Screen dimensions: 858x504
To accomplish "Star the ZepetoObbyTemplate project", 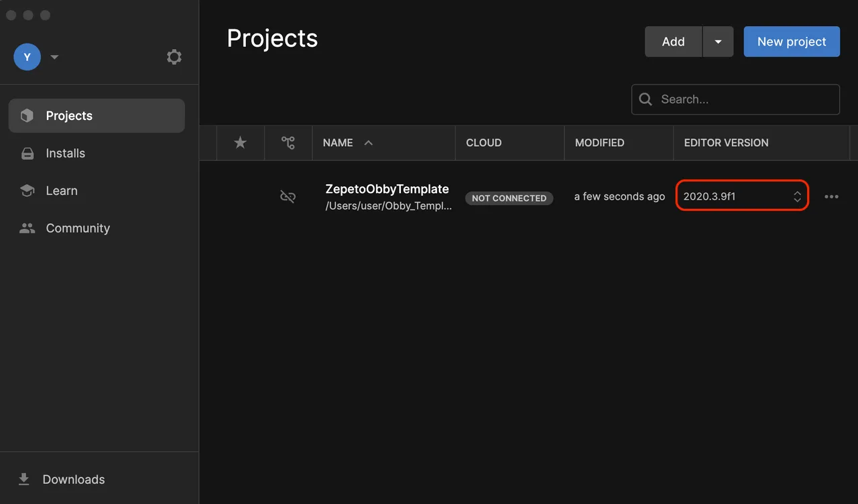I will [240, 196].
